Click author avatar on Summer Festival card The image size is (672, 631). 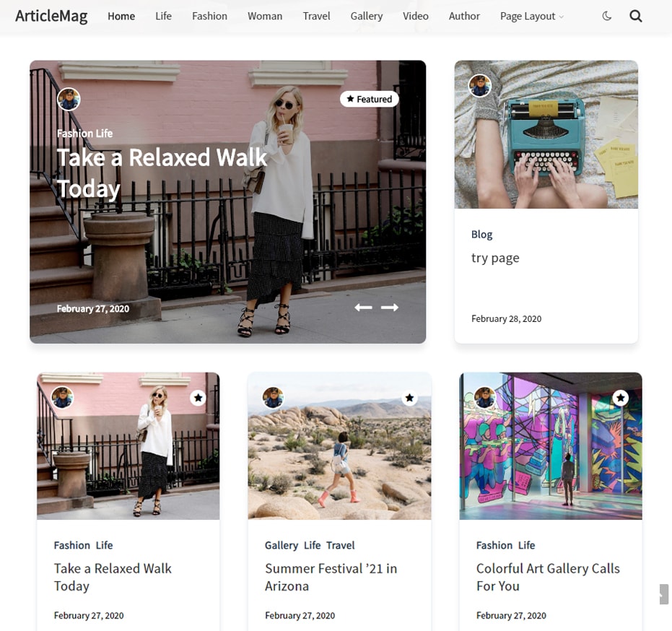(274, 397)
